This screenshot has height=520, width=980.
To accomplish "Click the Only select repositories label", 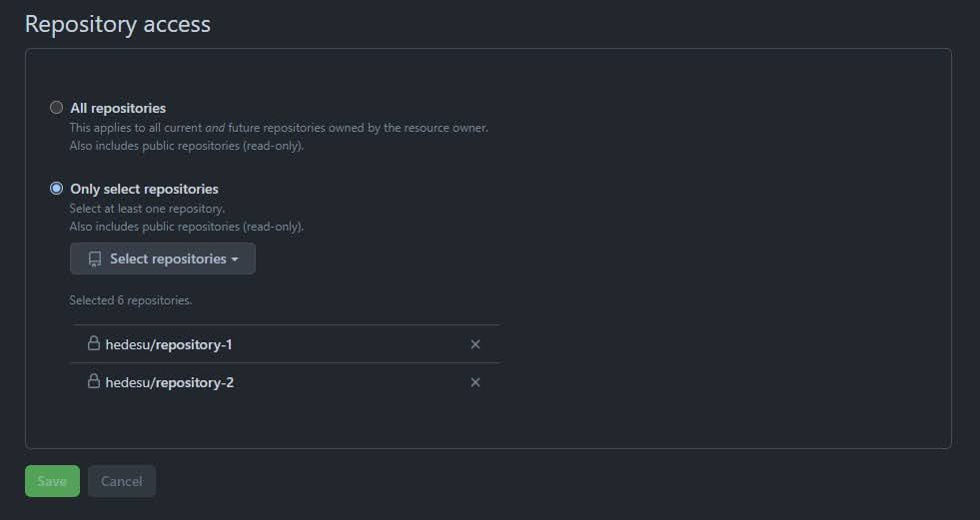I will pyautogui.click(x=144, y=189).
